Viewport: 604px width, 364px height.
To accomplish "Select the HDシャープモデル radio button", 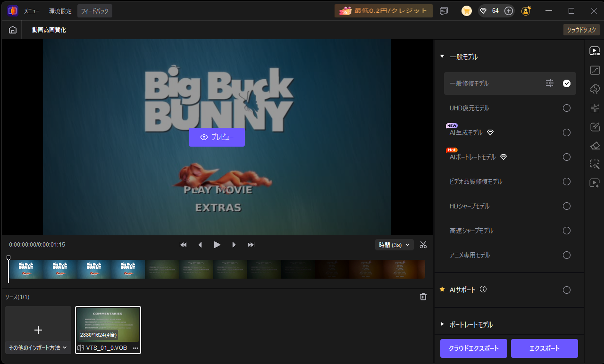I will tap(567, 206).
